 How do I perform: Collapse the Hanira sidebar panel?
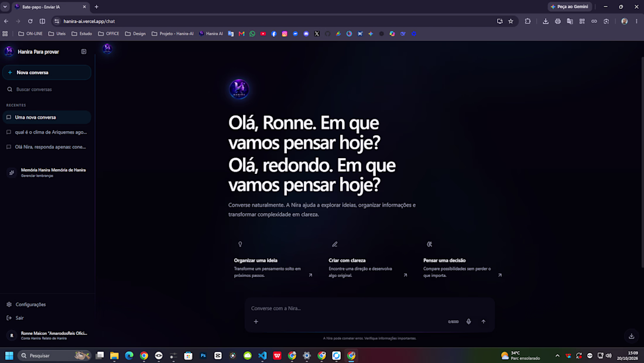(x=84, y=52)
